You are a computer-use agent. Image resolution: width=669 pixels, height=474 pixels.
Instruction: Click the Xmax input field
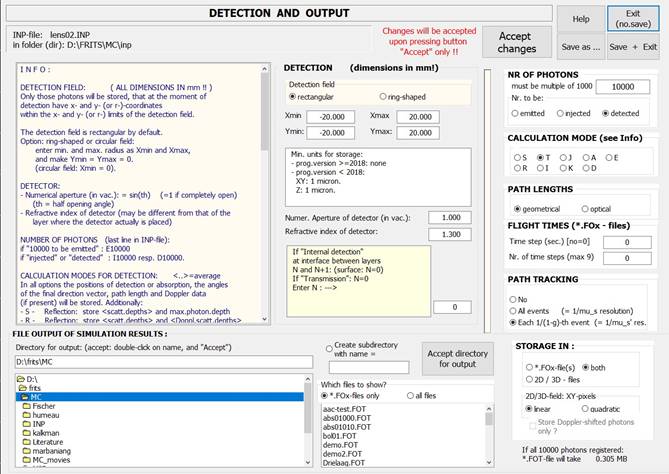pyautogui.click(x=418, y=117)
